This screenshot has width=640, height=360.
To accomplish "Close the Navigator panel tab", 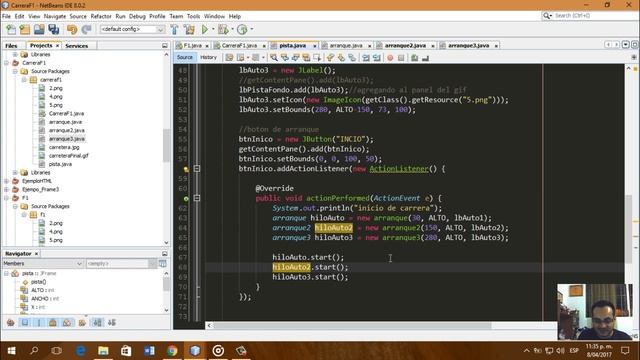I will (36, 254).
